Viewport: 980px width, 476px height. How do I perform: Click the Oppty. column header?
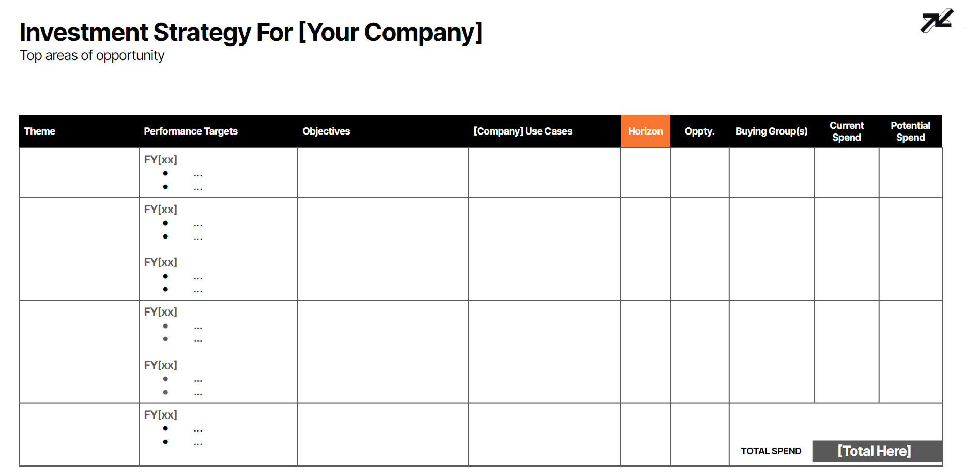click(x=699, y=131)
